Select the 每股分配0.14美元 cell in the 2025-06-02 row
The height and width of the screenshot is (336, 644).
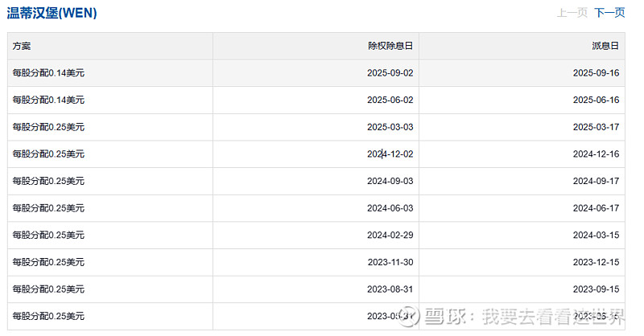pos(48,100)
